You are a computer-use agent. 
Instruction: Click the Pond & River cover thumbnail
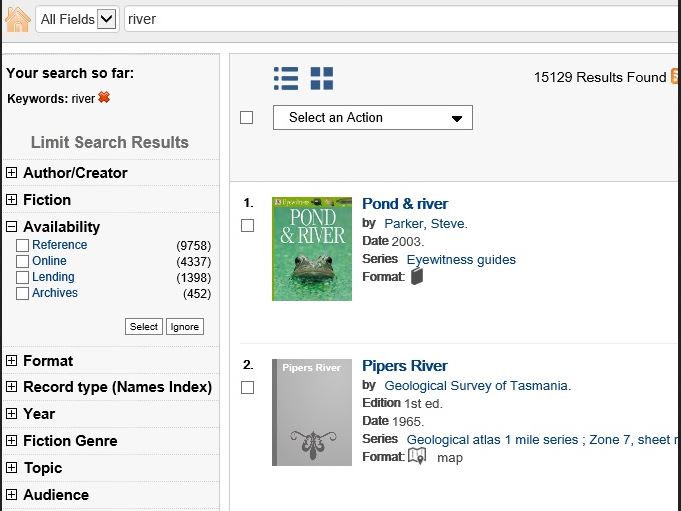[312, 248]
